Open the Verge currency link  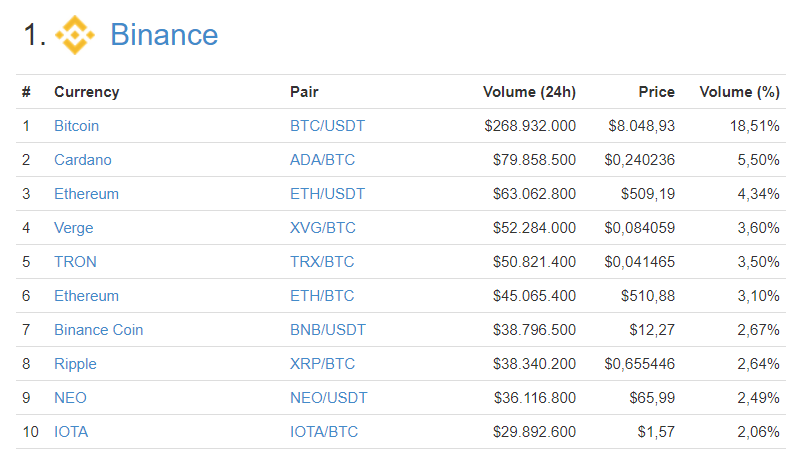point(74,228)
